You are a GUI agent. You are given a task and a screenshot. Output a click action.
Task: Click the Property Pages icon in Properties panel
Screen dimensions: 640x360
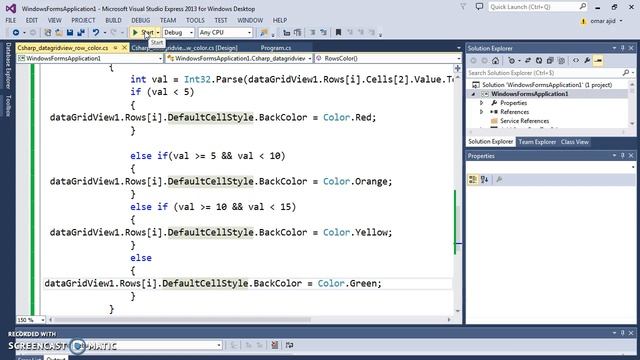[499, 180]
